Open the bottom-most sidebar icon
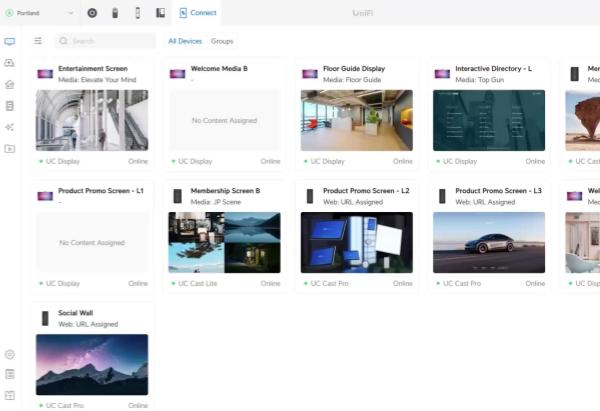The image size is (600, 411). (x=10, y=395)
